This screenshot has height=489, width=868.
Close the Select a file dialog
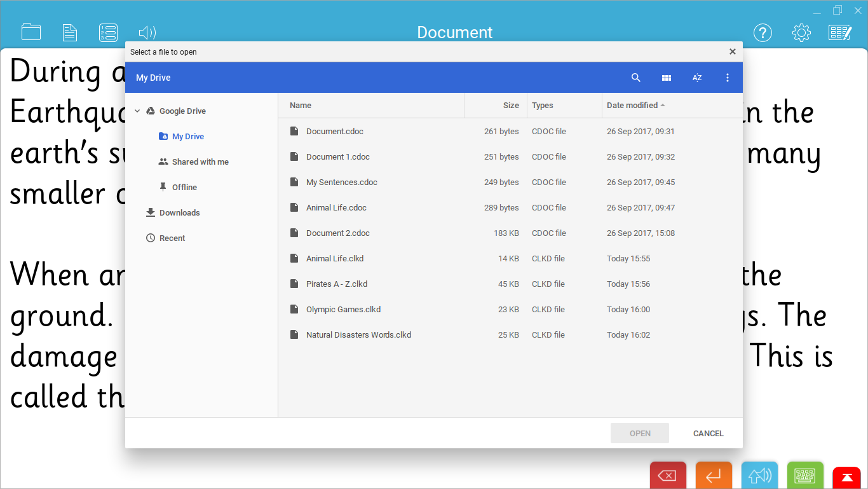coord(732,52)
